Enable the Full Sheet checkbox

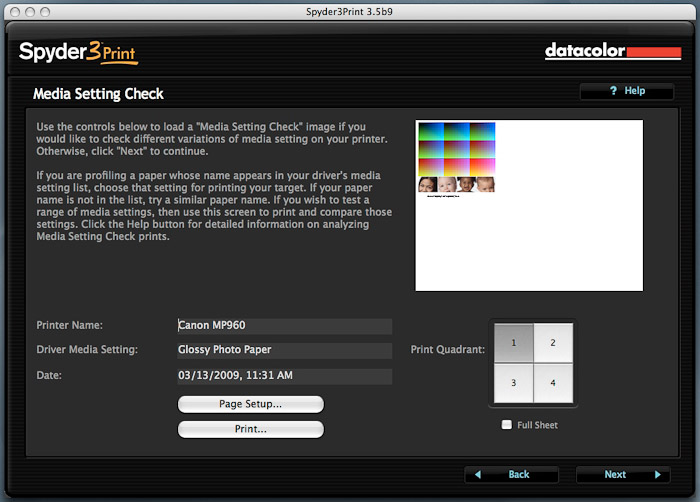click(508, 425)
